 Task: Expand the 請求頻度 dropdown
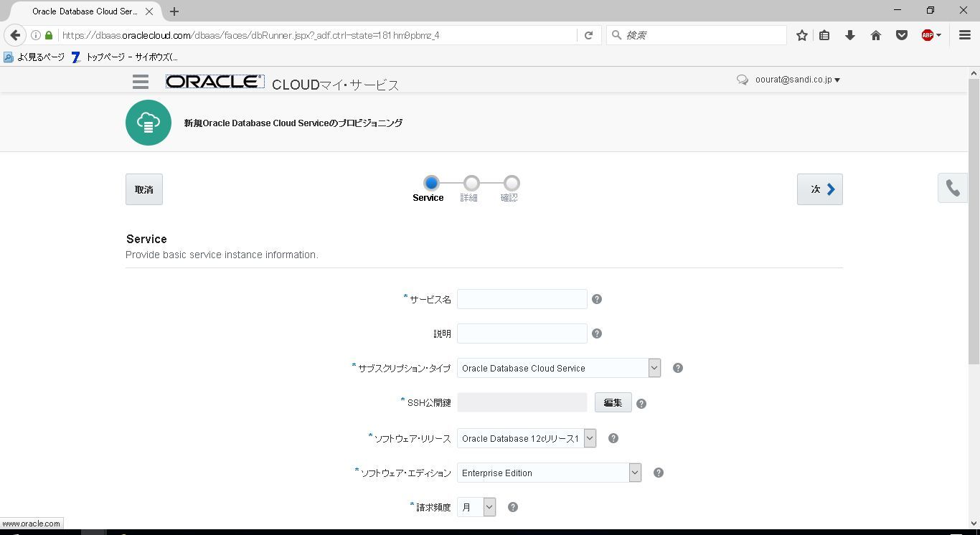click(x=489, y=507)
